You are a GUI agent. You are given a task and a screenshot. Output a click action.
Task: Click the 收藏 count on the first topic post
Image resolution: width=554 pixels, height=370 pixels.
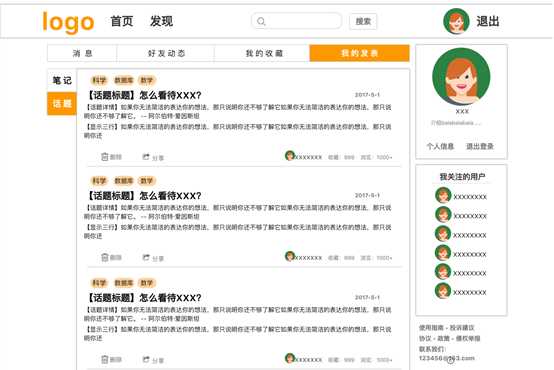coord(341,157)
